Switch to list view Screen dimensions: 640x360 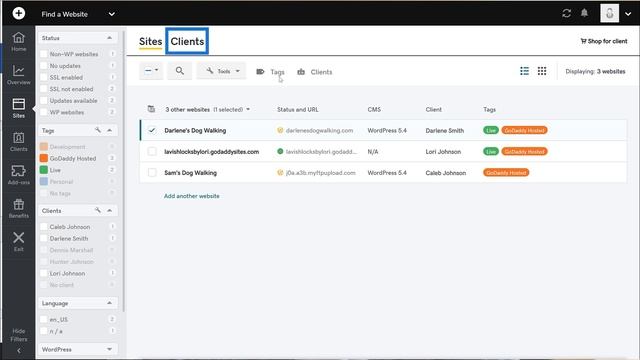524,71
